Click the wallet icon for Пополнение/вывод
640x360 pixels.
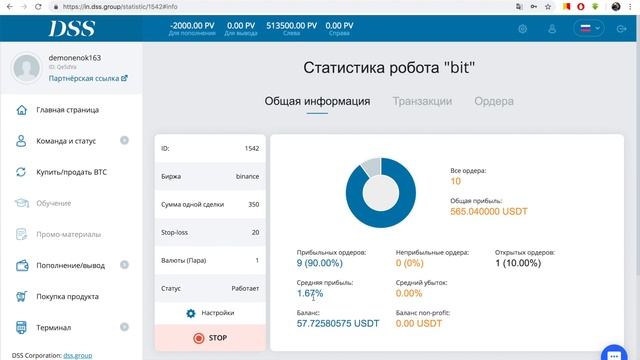22,265
